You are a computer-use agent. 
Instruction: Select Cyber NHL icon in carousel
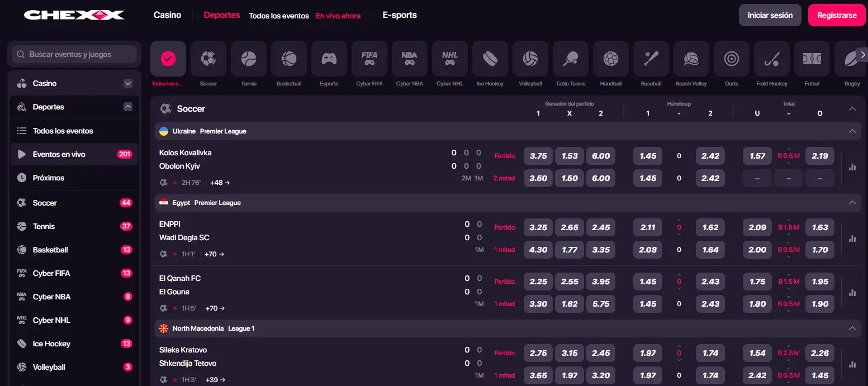click(x=450, y=59)
